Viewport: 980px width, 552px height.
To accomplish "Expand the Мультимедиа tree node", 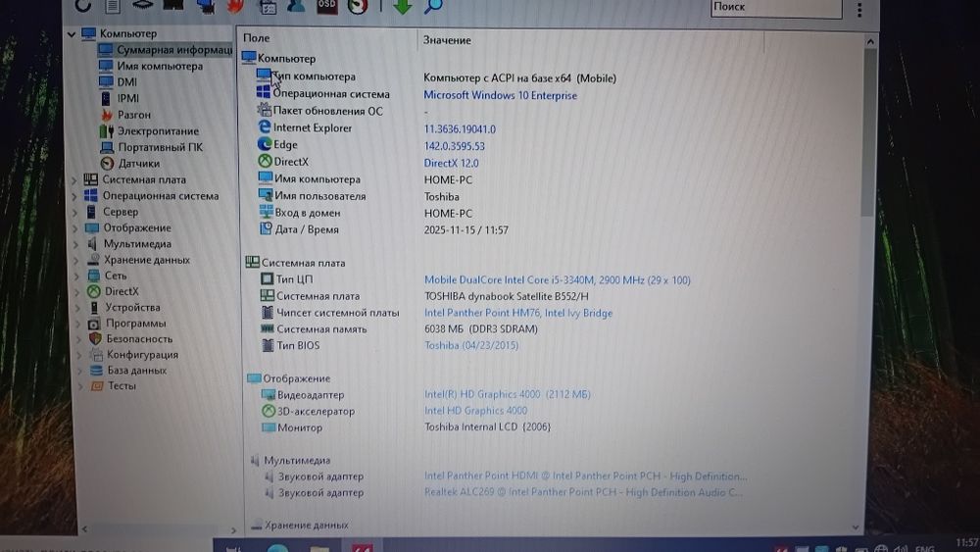I will (76, 244).
